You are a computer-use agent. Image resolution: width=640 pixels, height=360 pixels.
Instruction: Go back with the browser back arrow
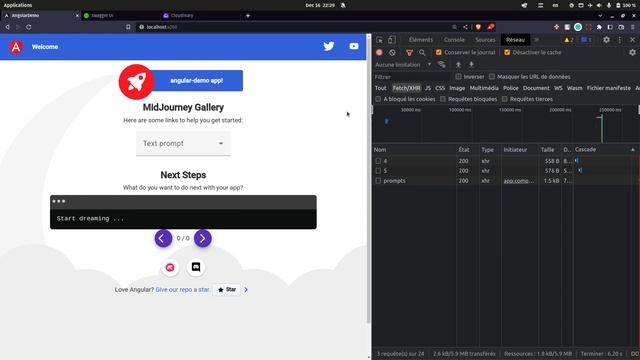[7, 27]
